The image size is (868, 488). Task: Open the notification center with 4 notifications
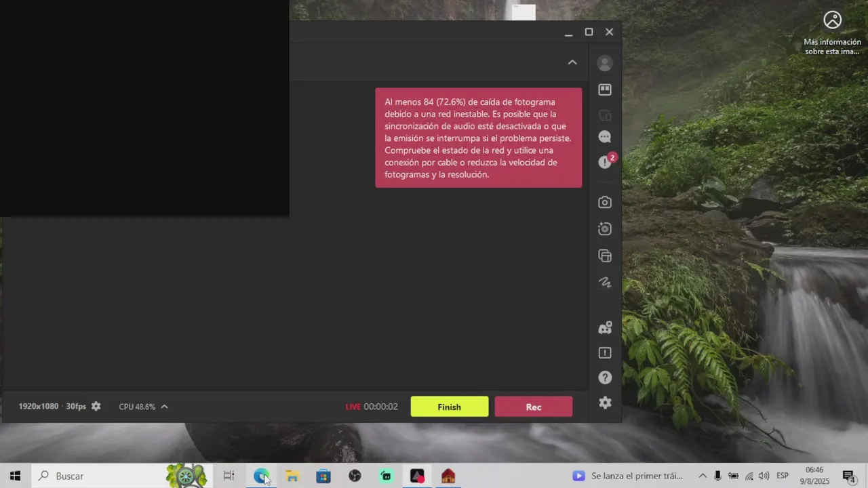coord(848,476)
